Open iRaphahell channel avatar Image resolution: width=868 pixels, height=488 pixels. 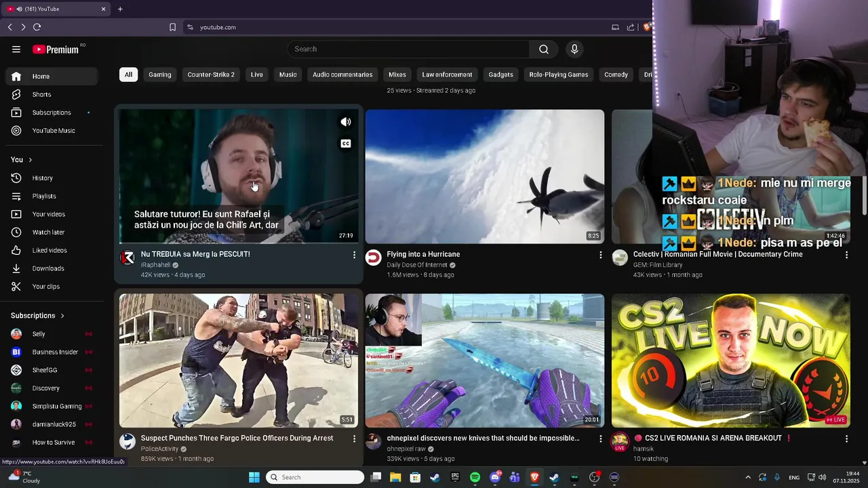tap(127, 258)
